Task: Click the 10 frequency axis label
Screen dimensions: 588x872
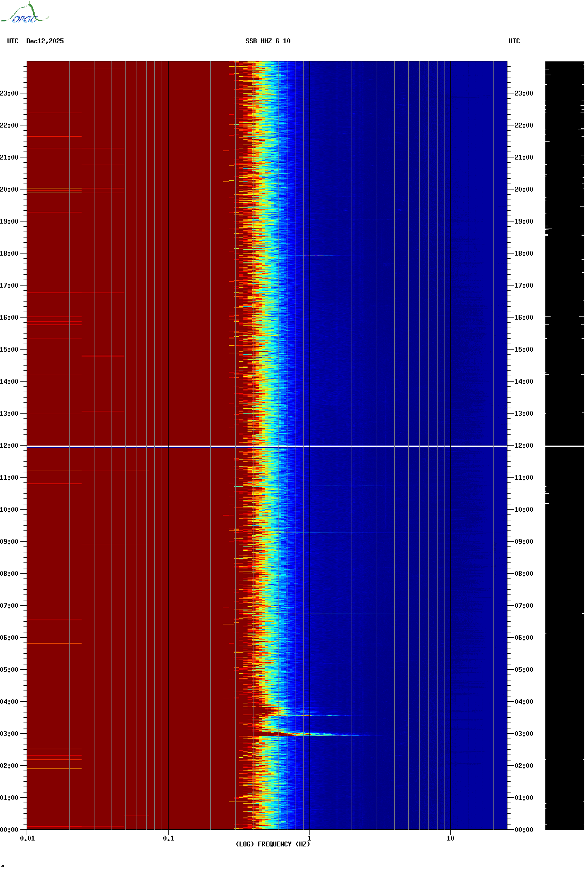Action: click(x=450, y=838)
